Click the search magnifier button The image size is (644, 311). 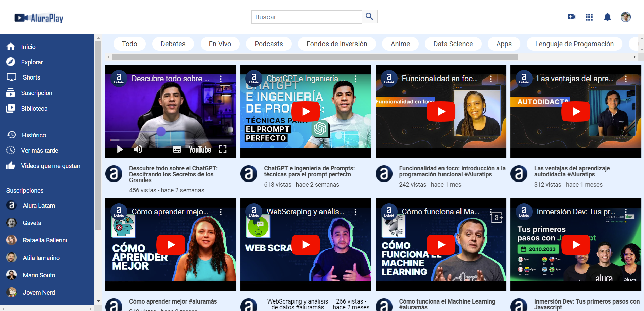pos(369,16)
